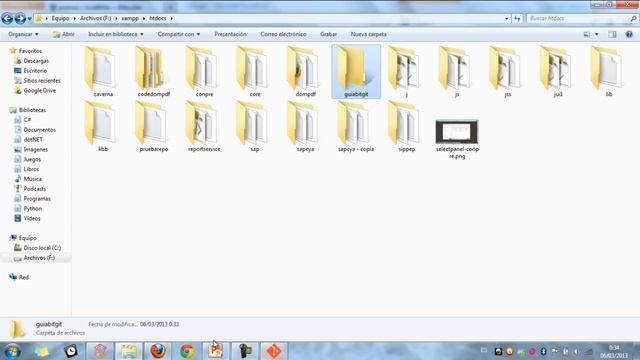
Task: Select the core folder
Action: click(255, 71)
